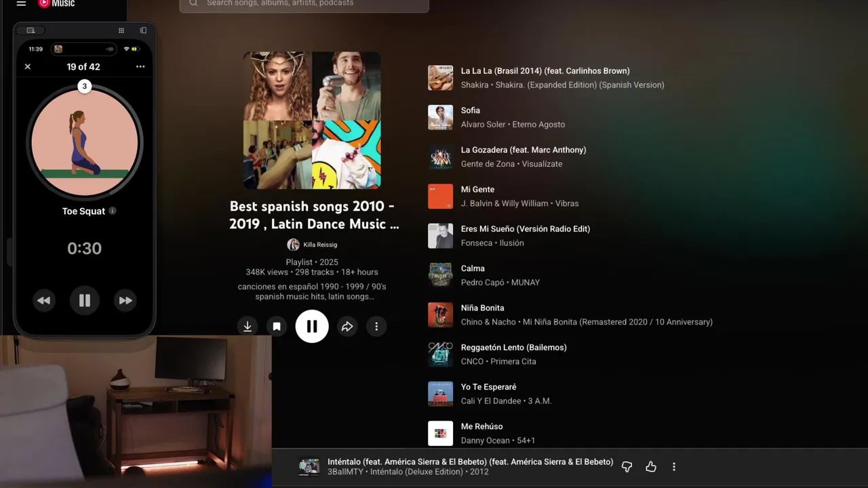
Task: Click the Inténtalo song title in player bar
Action: click(470, 462)
